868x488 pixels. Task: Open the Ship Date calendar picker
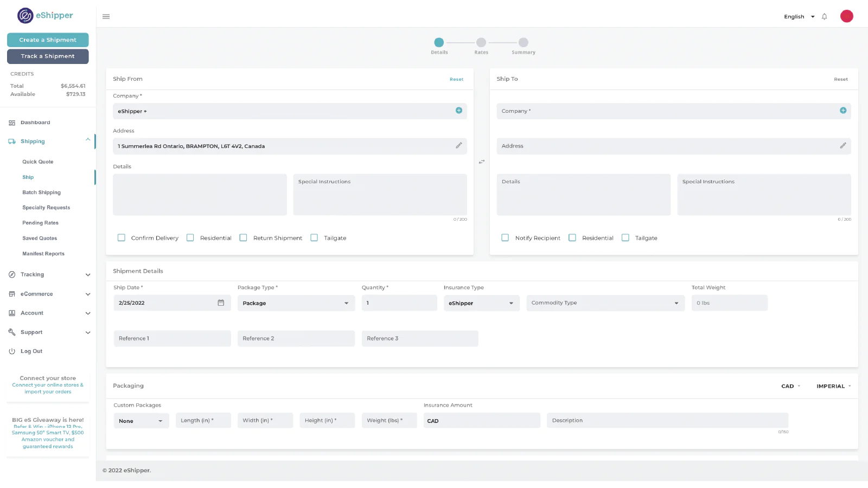pos(221,303)
